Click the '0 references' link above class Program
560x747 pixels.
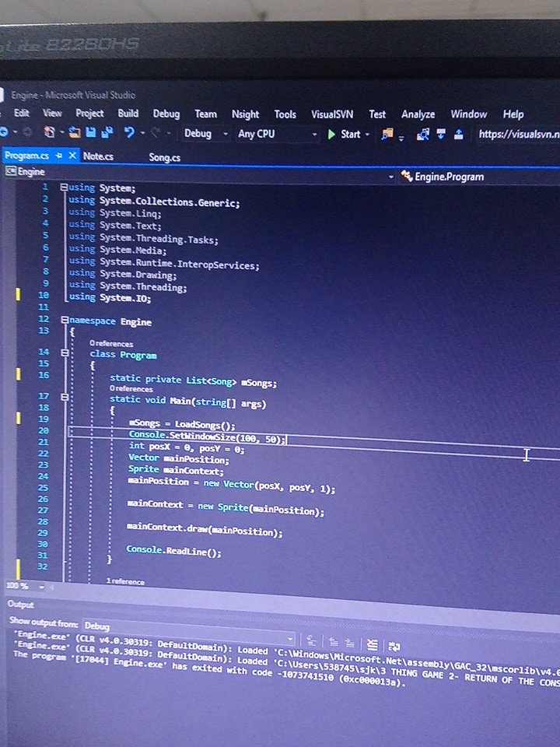(111, 343)
